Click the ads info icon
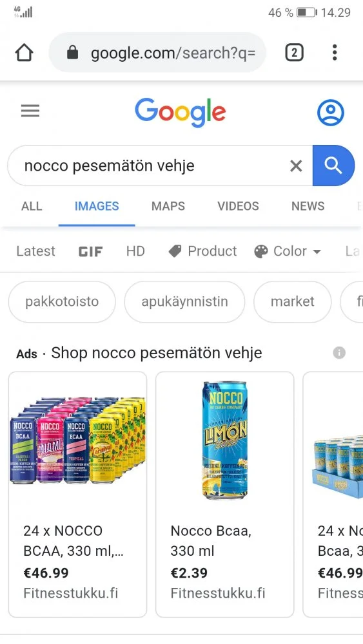The height and width of the screenshot is (644, 363). pos(339,353)
